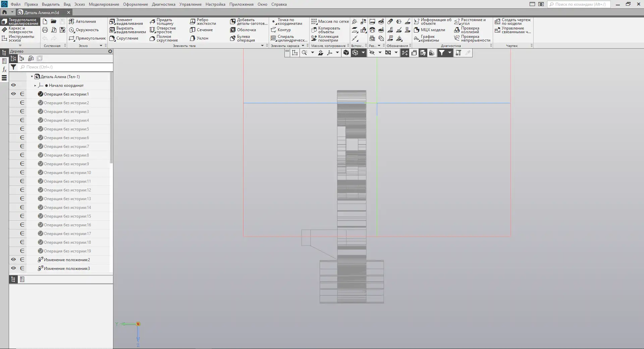The width and height of the screenshot is (644, 349).
Task: Open the variables fx sidebar panel
Action: [4, 69]
